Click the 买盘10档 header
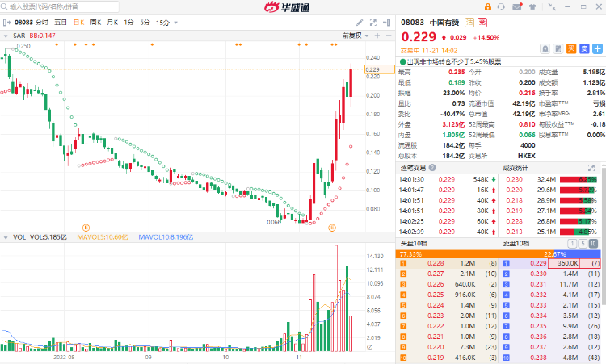606x364 pixels. (x=414, y=244)
